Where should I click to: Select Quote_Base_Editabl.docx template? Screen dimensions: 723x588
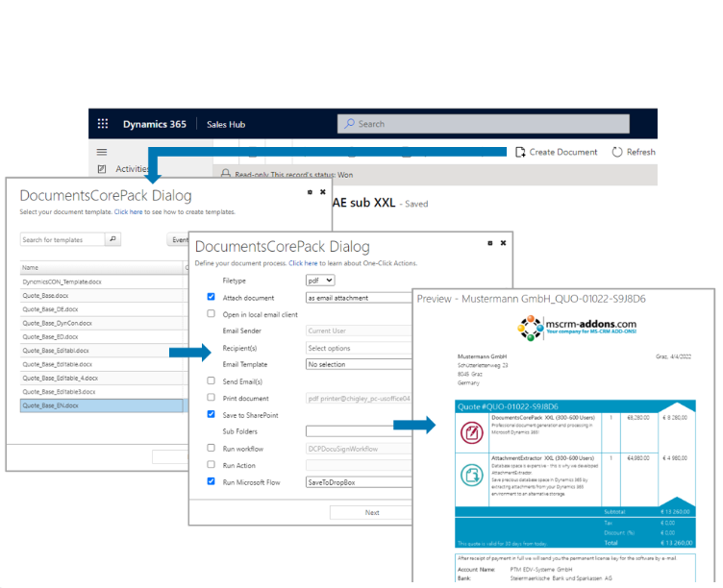[102, 351]
